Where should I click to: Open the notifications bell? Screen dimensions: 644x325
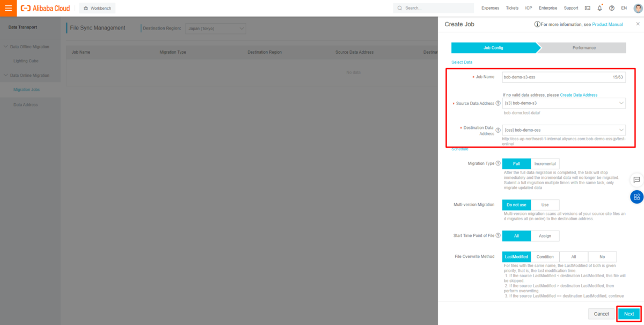600,8
